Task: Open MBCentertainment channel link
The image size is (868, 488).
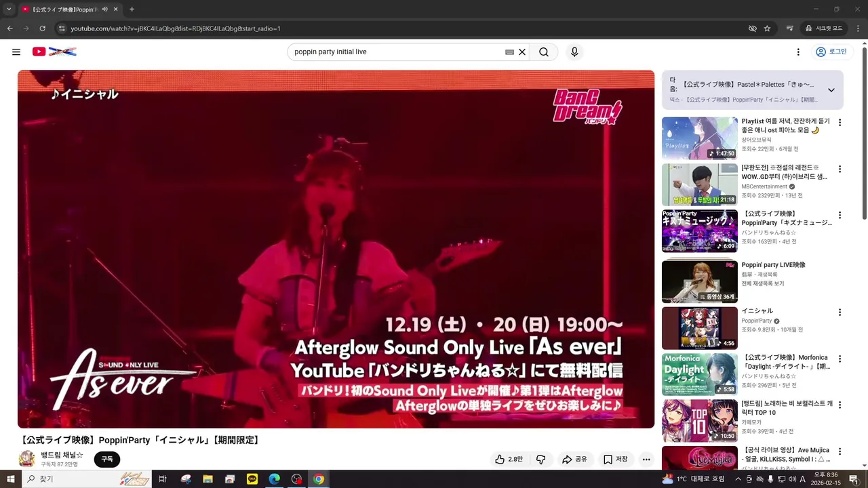Action: click(764, 186)
